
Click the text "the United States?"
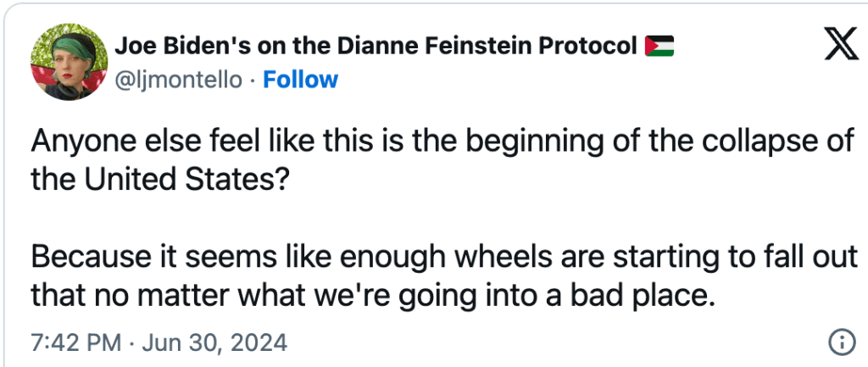[x=159, y=179]
